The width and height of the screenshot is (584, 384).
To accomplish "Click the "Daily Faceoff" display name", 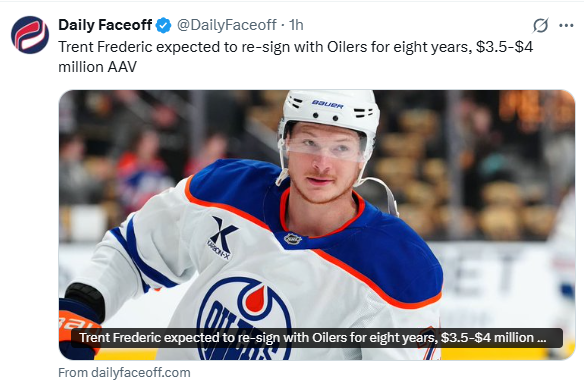I will 105,25.
